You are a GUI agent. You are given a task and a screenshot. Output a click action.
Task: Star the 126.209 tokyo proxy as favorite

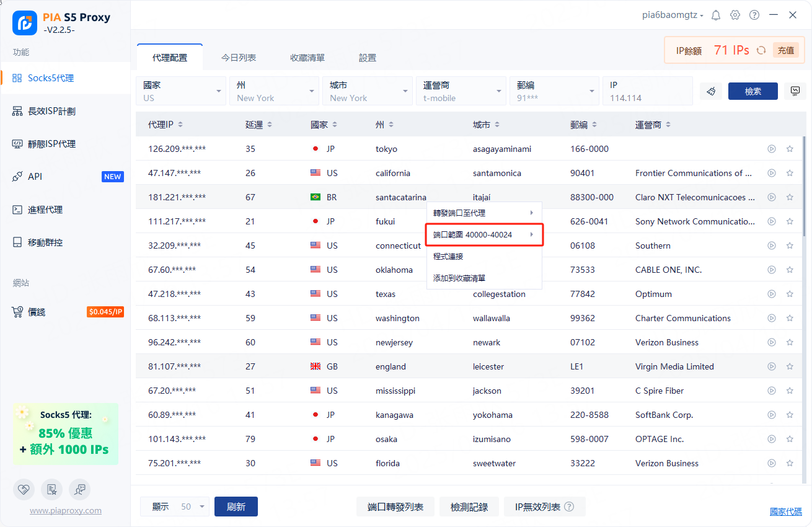click(x=790, y=149)
